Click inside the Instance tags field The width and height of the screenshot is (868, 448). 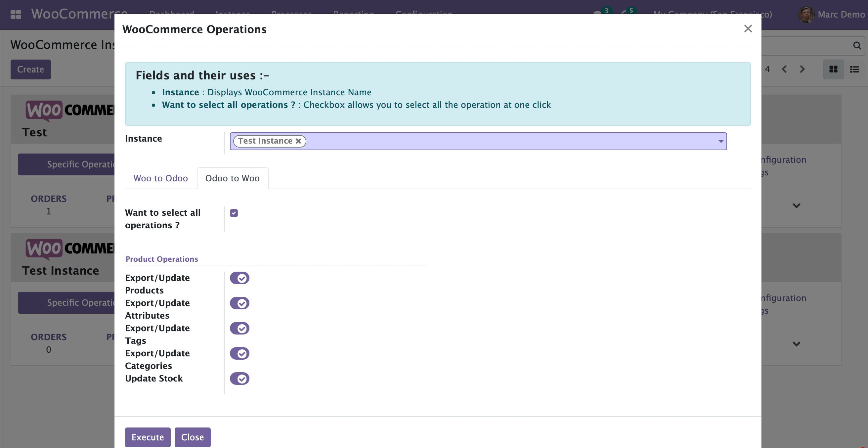click(505, 141)
